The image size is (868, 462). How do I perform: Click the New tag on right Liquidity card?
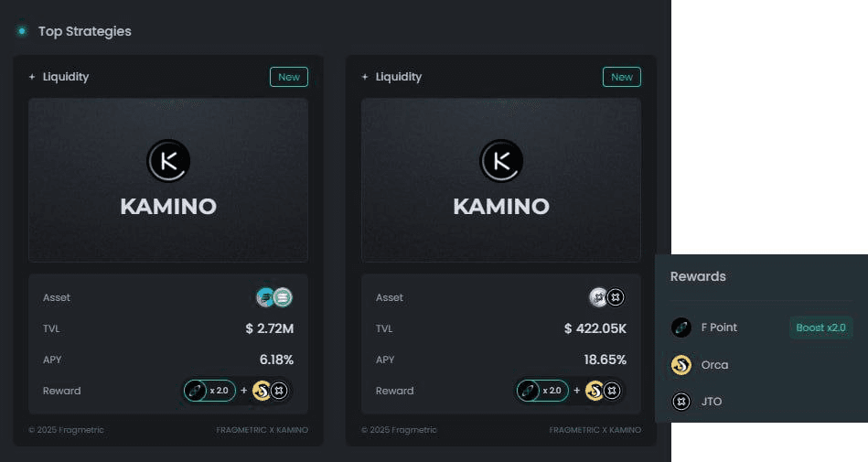[x=622, y=77]
